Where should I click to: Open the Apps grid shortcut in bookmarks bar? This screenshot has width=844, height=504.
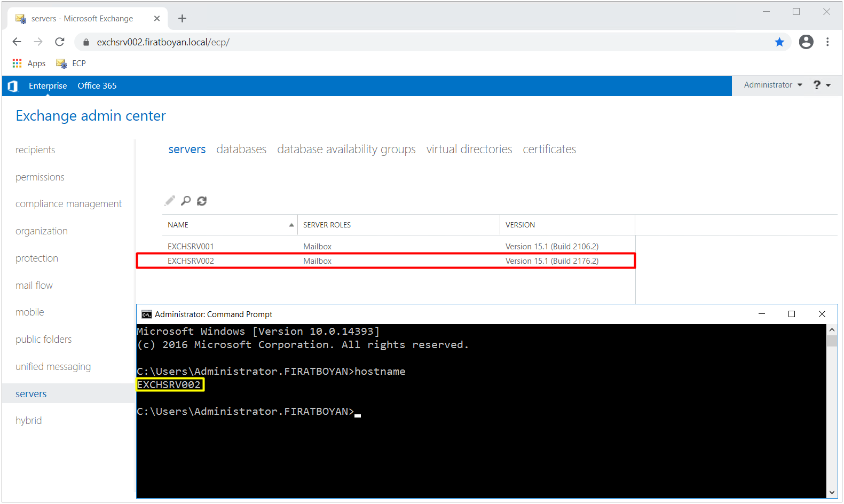pyautogui.click(x=29, y=63)
